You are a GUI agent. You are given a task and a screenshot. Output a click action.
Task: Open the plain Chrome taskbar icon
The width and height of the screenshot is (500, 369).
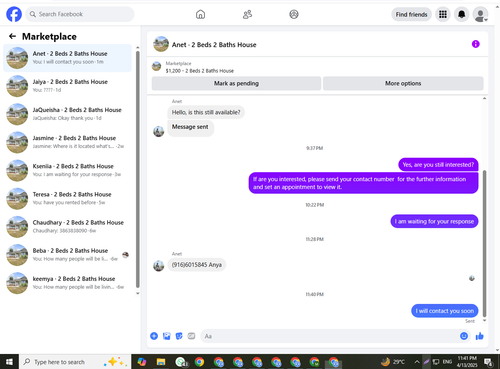[200, 362]
